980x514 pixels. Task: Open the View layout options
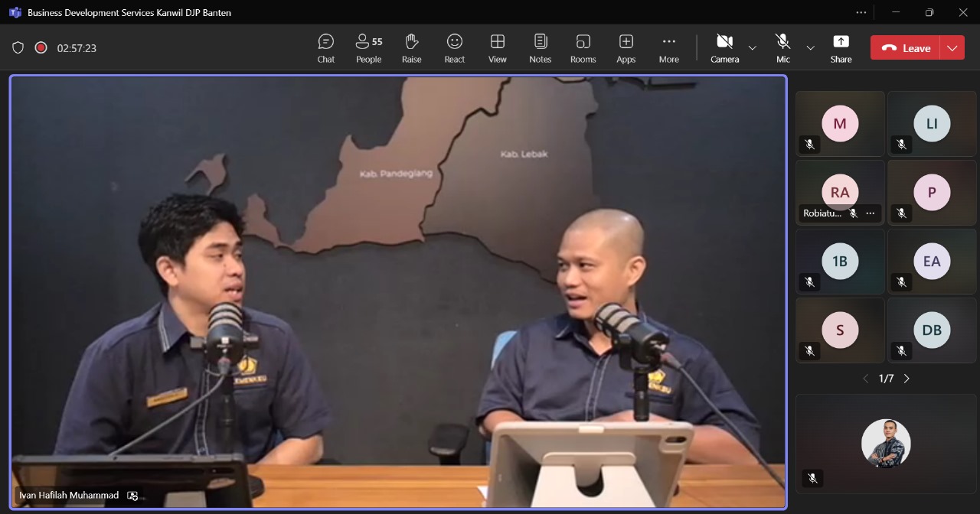[498, 47]
